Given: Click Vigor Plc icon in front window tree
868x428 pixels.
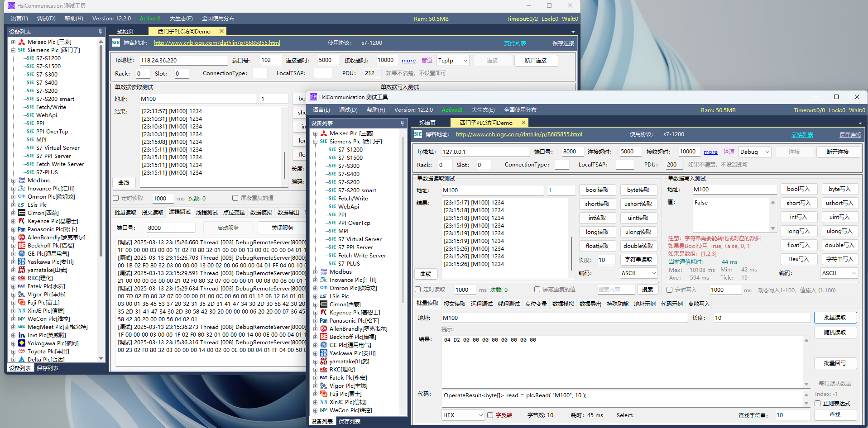Looking at the screenshot, I should 324,386.
